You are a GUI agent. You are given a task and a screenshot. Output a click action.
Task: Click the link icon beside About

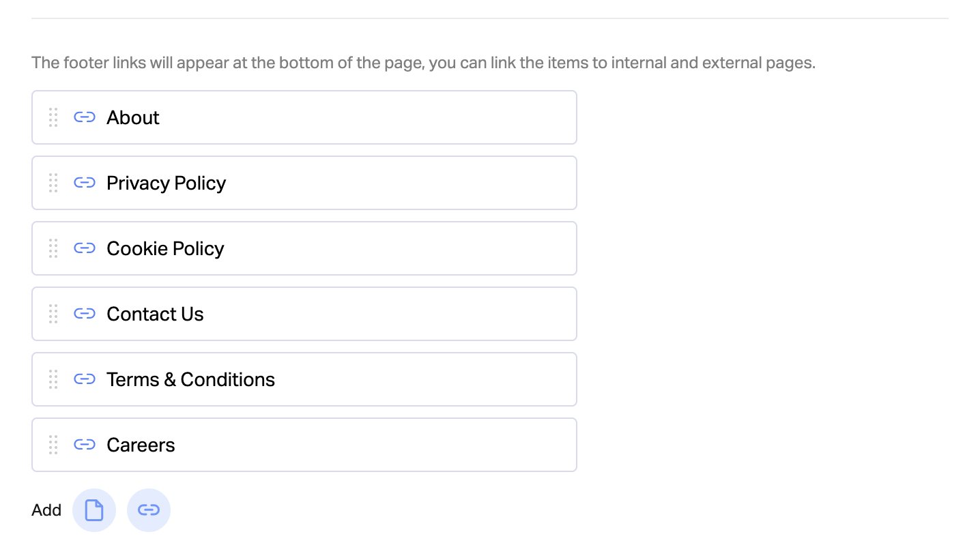[85, 117]
